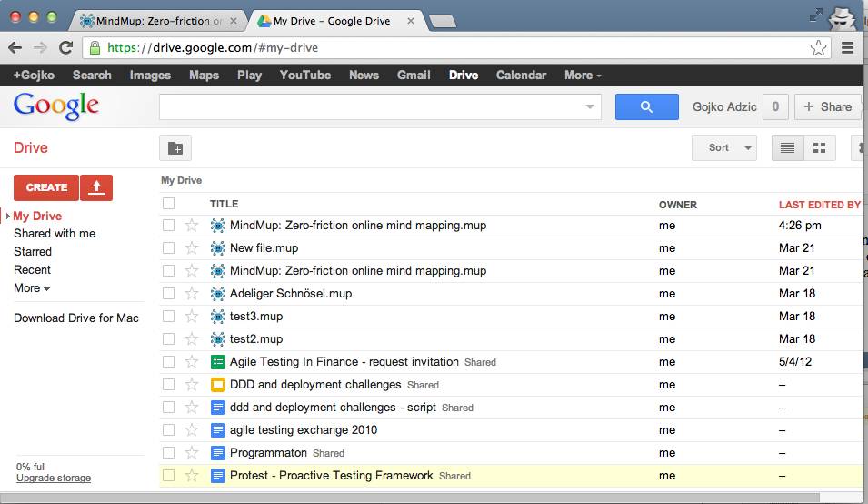This screenshot has height=504, width=868.
Task: Star the Programmaton document
Action: pyautogui.click(x=192, y=452)
